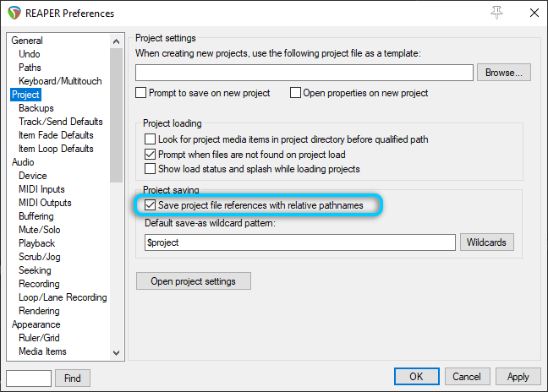Enable Prompt to save on new project
548x392 pixels.
point(141,93)
